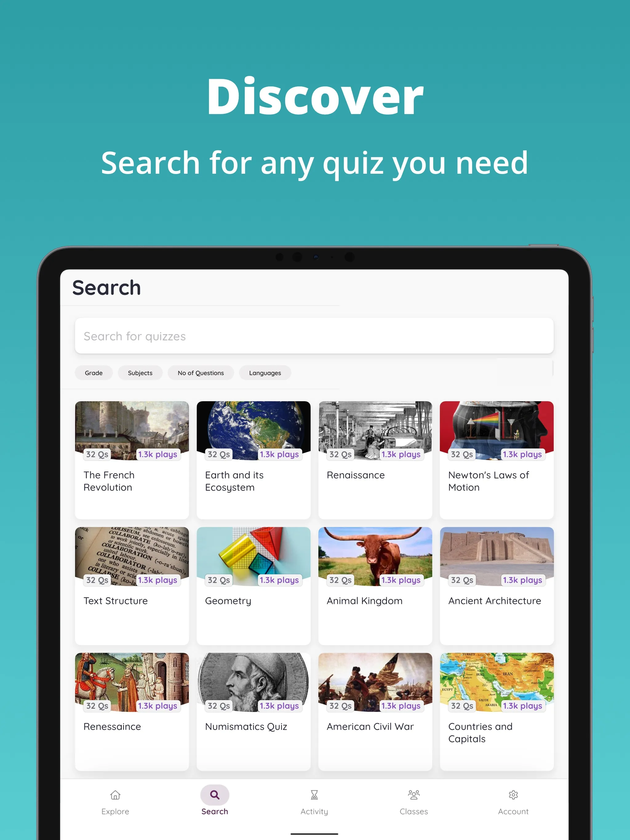Open the Activity hourglass icon

coord(316,794)
